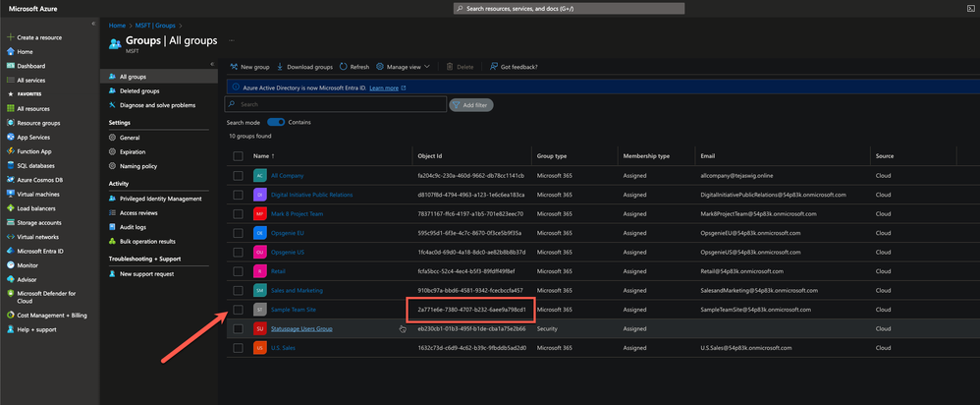Click the Learn more link
980x405 pixels.
coord(384,88)
